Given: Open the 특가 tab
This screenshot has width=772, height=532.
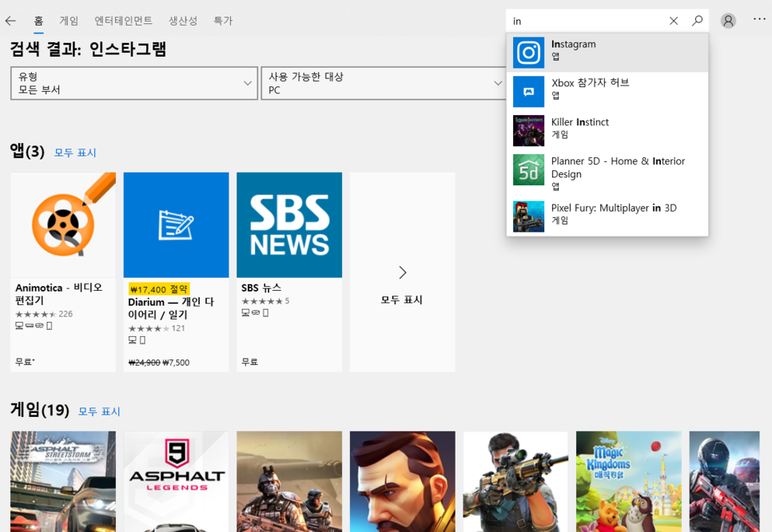Looking at the screenshot, I should pos(223,21).
